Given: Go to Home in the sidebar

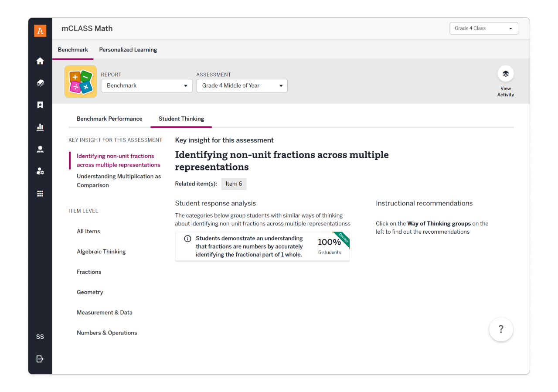Looking at the screenshot, I should coord(40,61).
